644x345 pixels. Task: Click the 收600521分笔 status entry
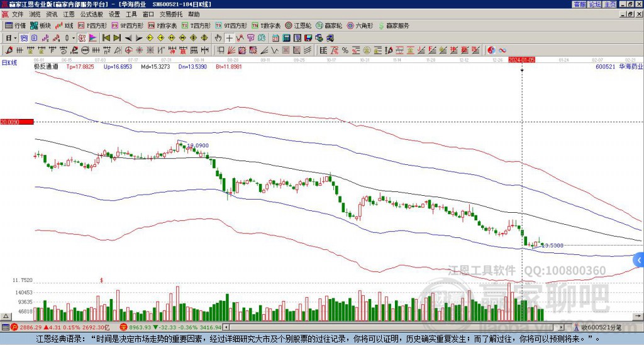601,327
